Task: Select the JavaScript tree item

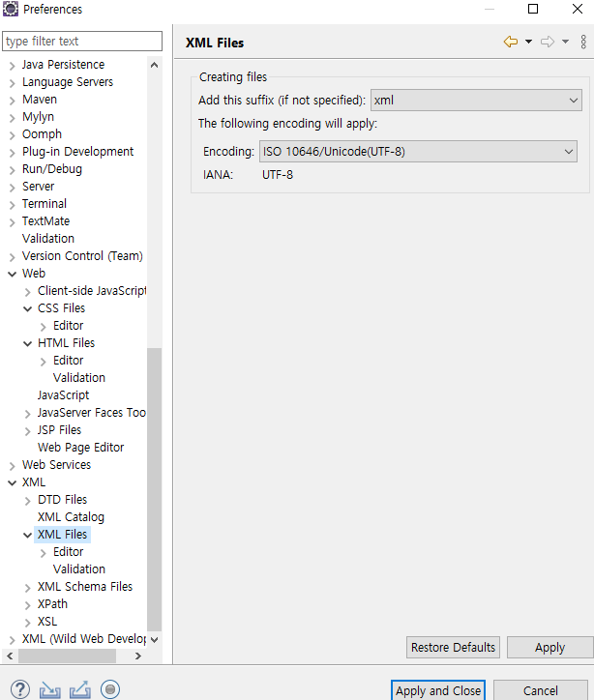Action: point(63,395)
